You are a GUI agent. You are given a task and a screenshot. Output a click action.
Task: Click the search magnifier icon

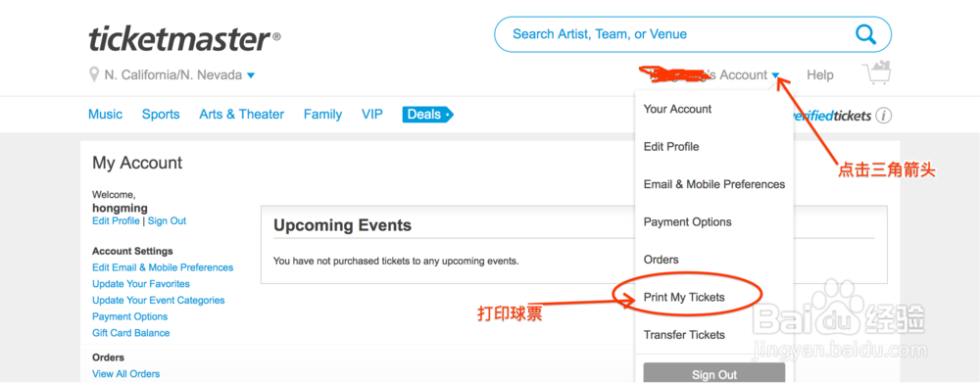pyautogui.click(x=865, y=33)
